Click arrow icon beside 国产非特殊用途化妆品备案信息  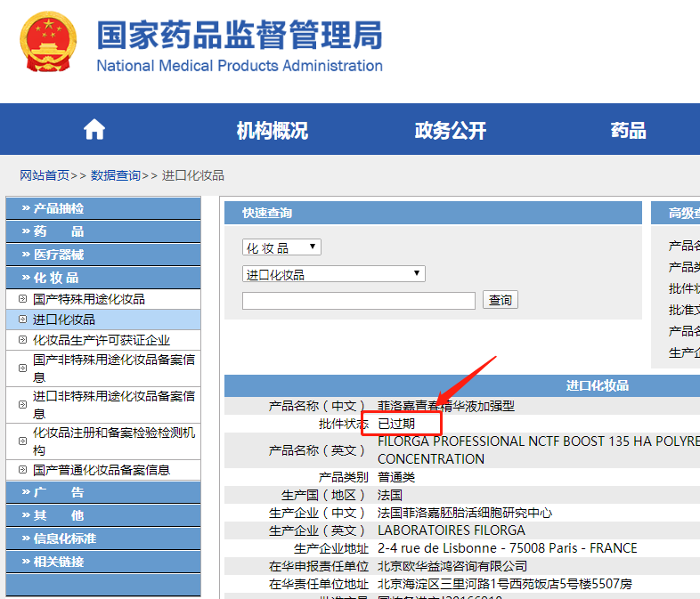click(x=22, y=368)
